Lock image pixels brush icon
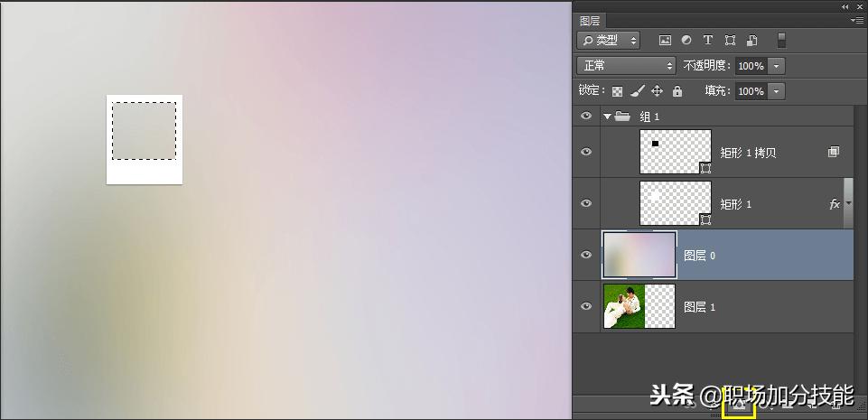The height and width of the screenshot is (420, 868). (x=638, y=90)
